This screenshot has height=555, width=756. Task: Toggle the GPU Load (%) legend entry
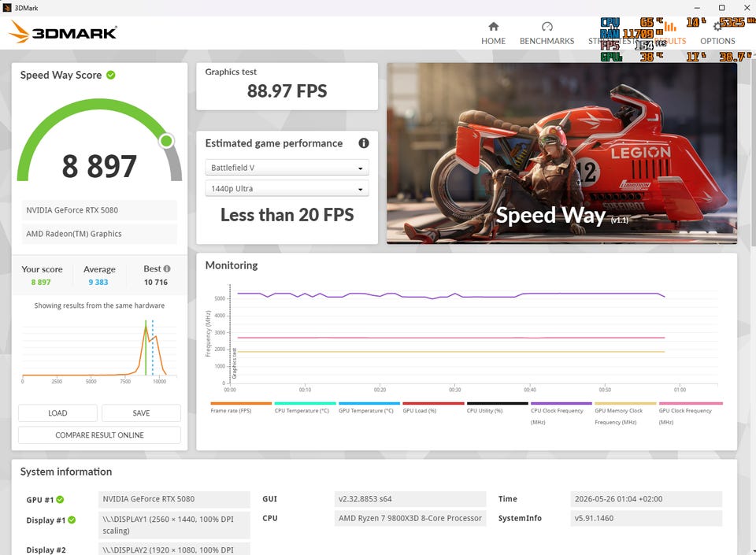433,407
